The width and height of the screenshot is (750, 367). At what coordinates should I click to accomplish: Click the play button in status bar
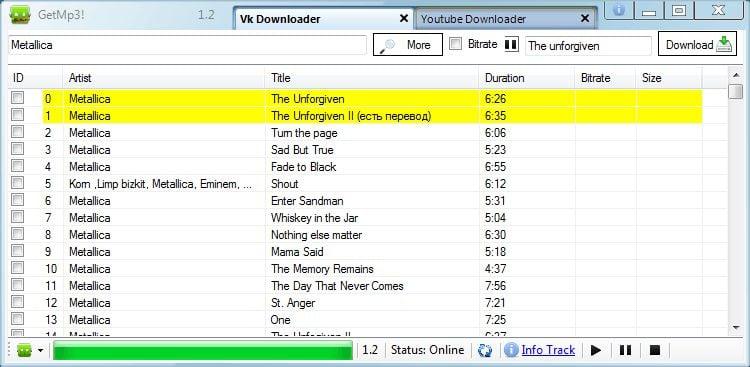(596, 350)
